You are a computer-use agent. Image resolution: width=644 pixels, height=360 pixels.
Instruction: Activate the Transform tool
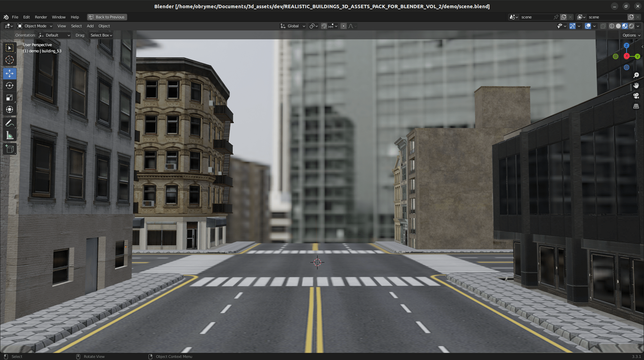click(9, 110)
